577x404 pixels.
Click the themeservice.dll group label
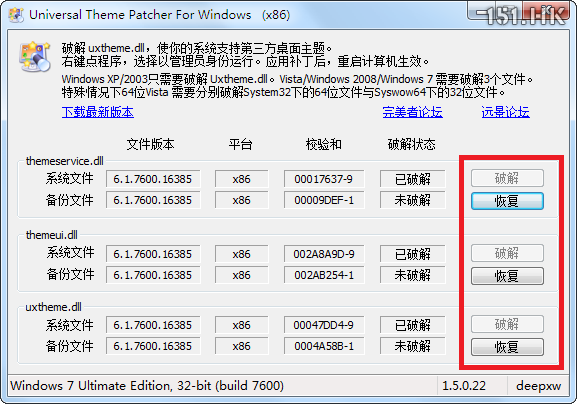point(64,161)
